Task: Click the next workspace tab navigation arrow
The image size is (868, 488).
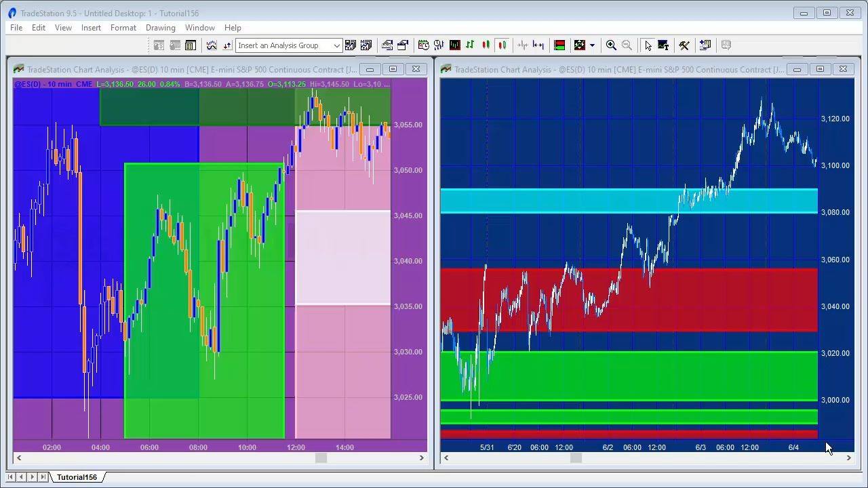Action: coord(32,477)
